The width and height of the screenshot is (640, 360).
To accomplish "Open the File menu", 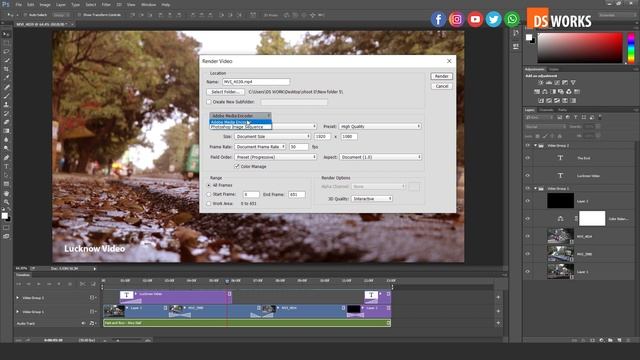I will pos(18,4).
